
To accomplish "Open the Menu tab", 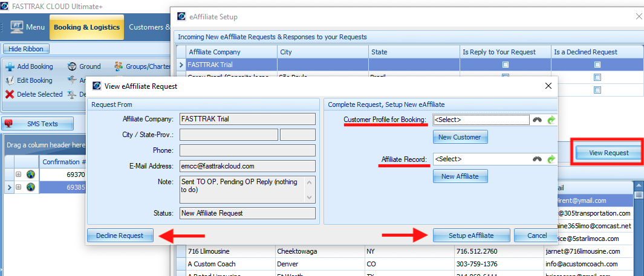I will (27, 27).
